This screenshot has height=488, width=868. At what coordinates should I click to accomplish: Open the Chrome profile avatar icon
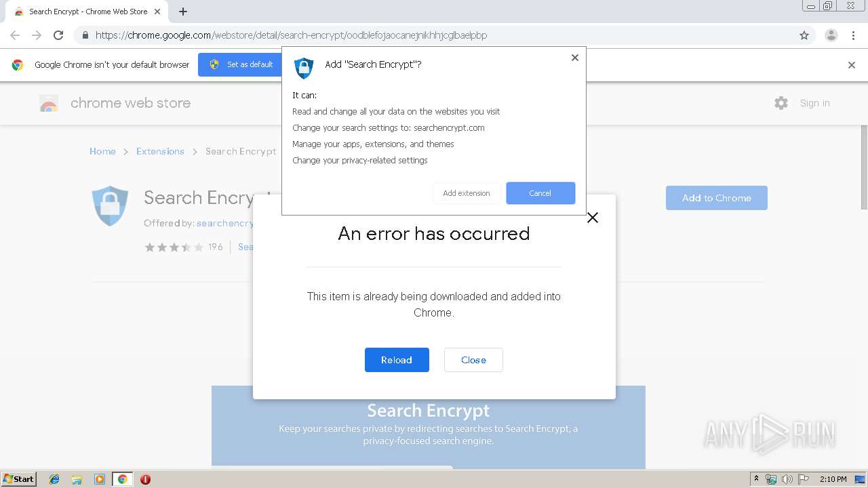pyautogui.click(x=831, y=35)
